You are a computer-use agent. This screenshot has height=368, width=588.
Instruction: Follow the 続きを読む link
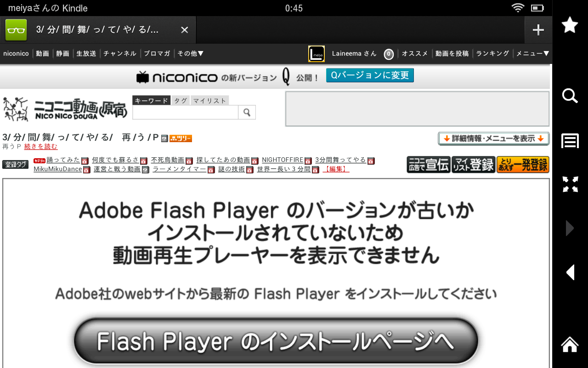pos(41,147)
